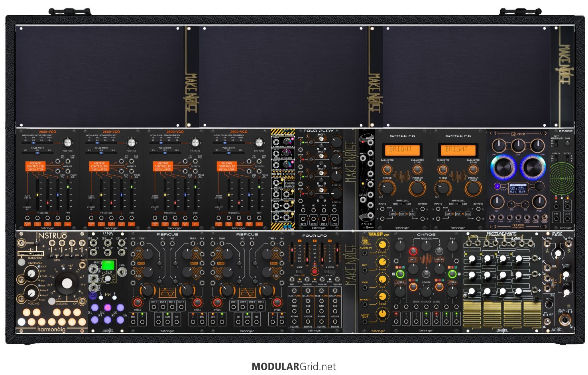Push the left Abacus left Cycle button
This screenshot has height=375, width=588.
pos(138,302)
